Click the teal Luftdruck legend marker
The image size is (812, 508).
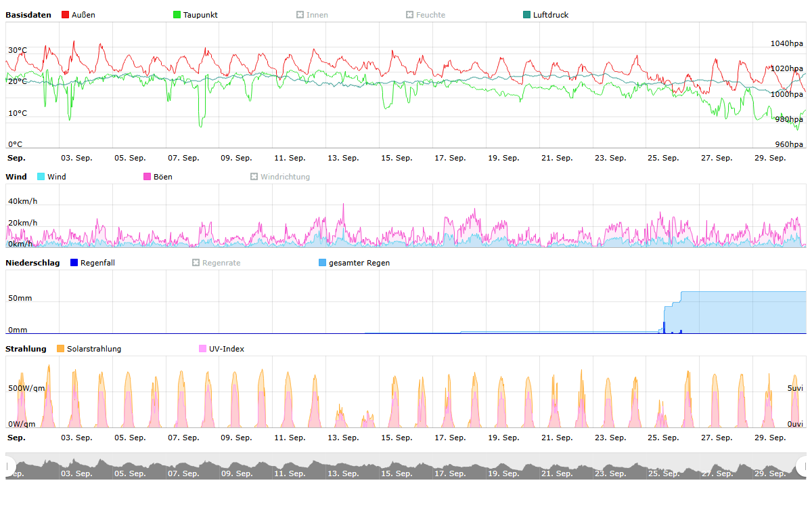click(527, 15)
